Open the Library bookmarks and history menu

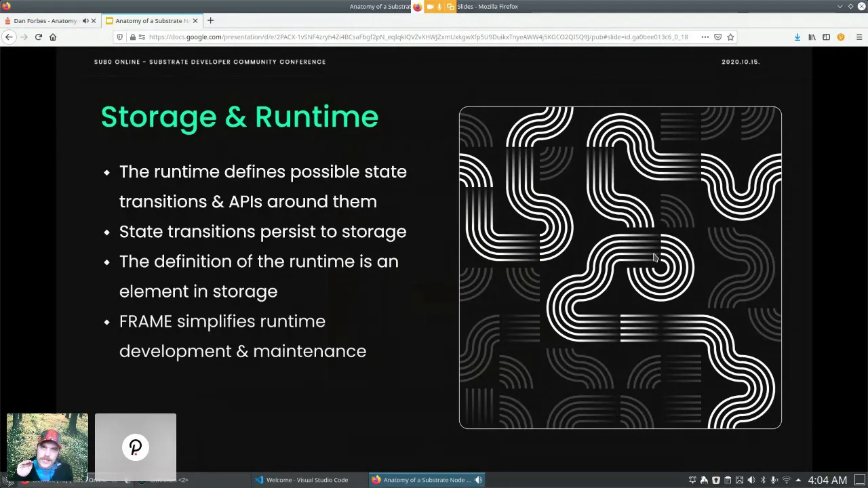812,37
